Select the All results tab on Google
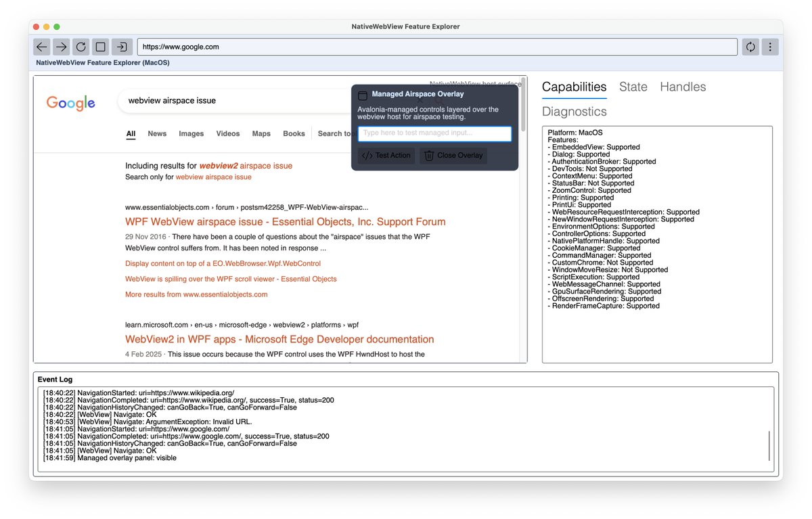Screen dimensions: 812x519 point(131,134)
